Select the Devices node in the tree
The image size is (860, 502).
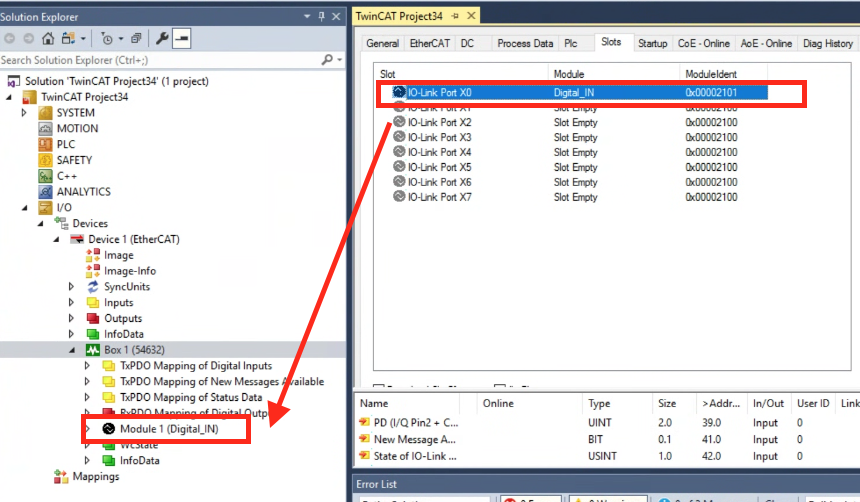tap(90, 223)
